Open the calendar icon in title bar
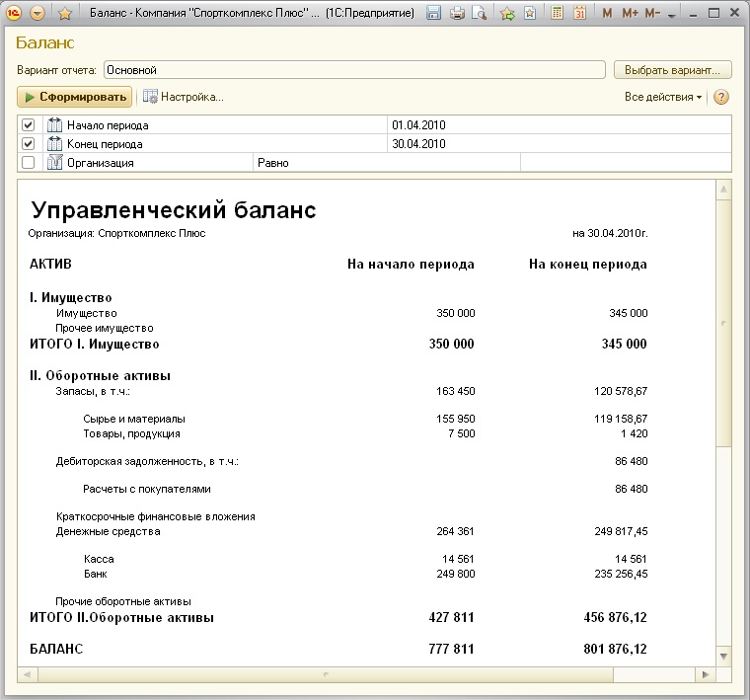The height and width of the screenshot is (700, 750). pos(579,13)
